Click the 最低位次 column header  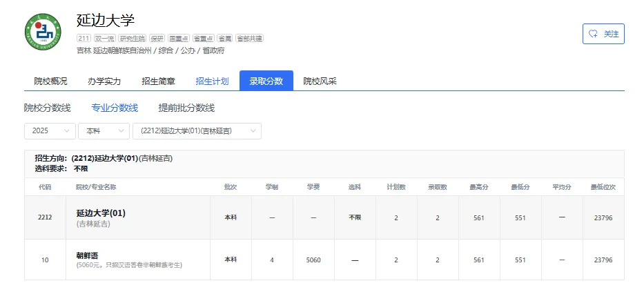coord(603,187)
